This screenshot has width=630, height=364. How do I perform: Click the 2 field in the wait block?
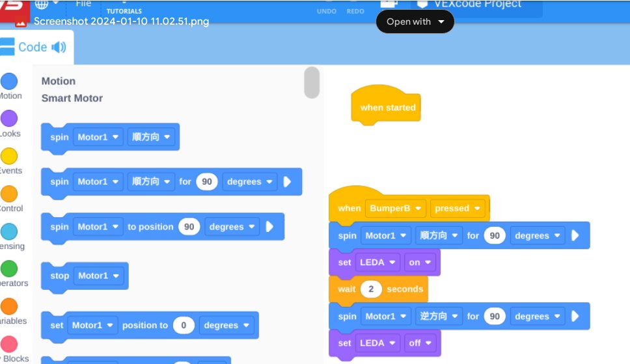371,289
